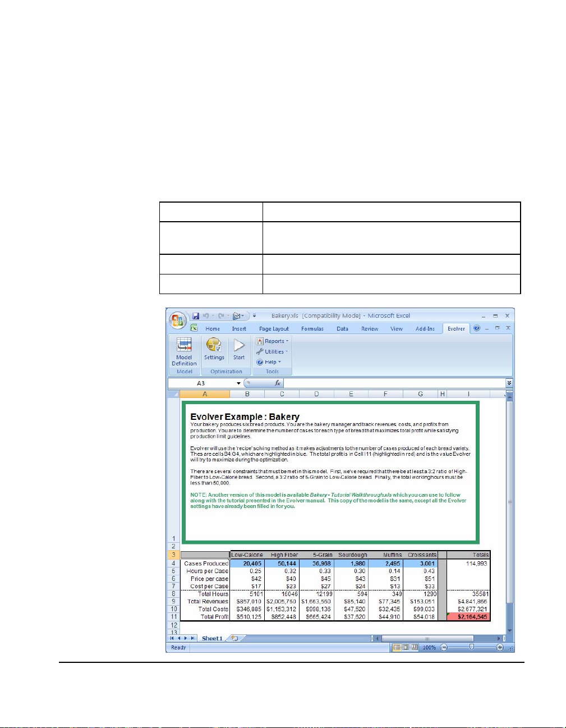
Task: Select row 4 header
Action: tap(174, 564)
